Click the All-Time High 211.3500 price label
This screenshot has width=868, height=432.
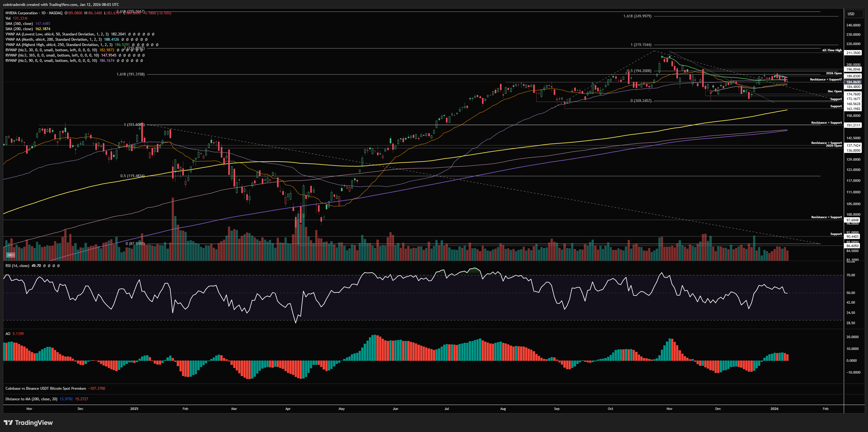(853, 53)
